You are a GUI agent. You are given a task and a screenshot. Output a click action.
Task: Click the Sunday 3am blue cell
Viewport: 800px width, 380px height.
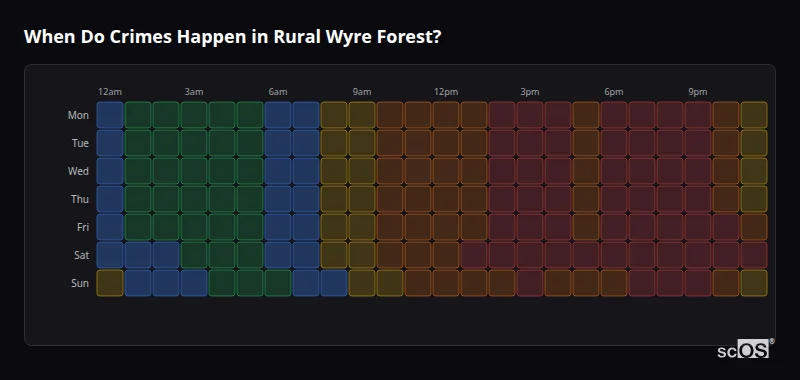click(194, 283)
